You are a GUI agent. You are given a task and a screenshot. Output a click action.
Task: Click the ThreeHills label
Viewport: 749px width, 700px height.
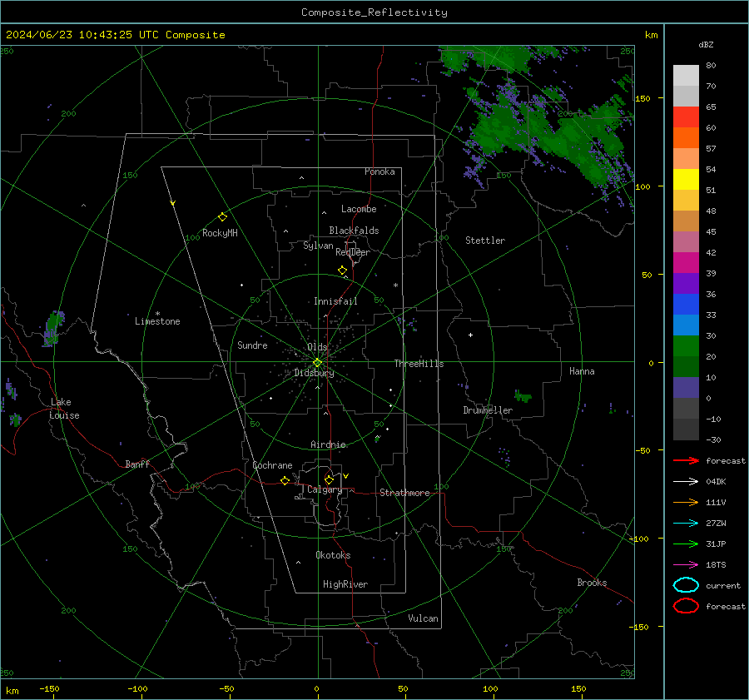419,364
